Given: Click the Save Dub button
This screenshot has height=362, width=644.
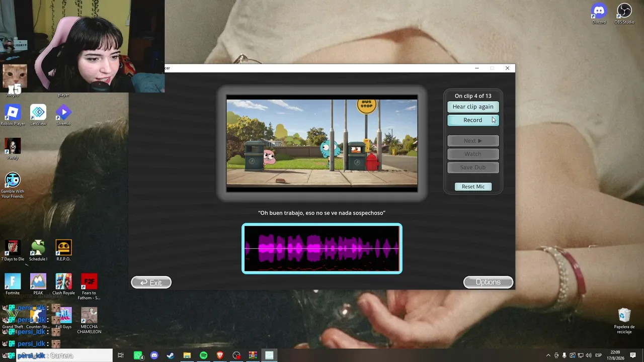Looking at the screenshot, I should click(x=473, y=167).
